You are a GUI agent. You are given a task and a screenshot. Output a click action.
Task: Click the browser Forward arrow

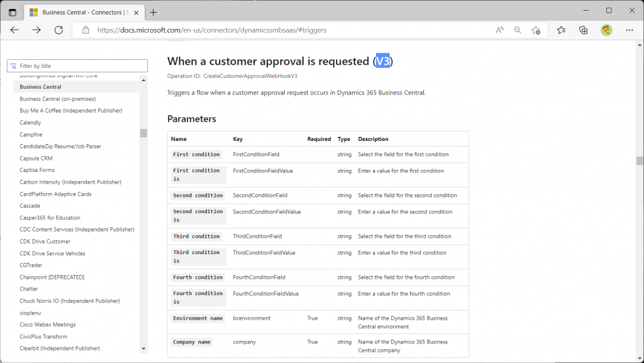click(x=36, y=30)
